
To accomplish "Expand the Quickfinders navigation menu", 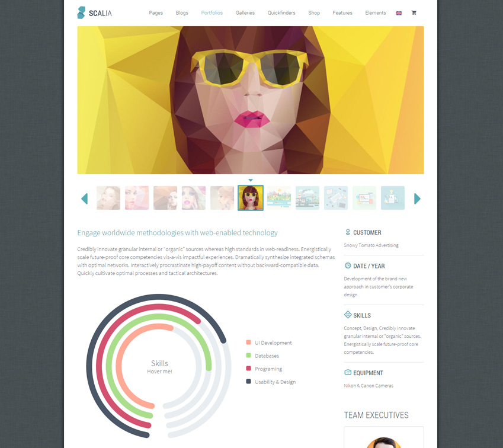I will point(281,12).
